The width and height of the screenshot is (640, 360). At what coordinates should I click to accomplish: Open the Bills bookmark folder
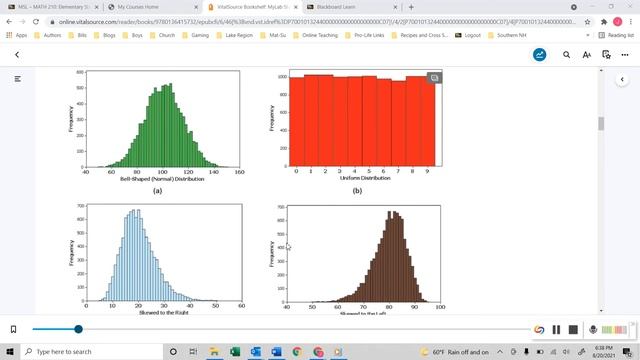pos(78,36)
